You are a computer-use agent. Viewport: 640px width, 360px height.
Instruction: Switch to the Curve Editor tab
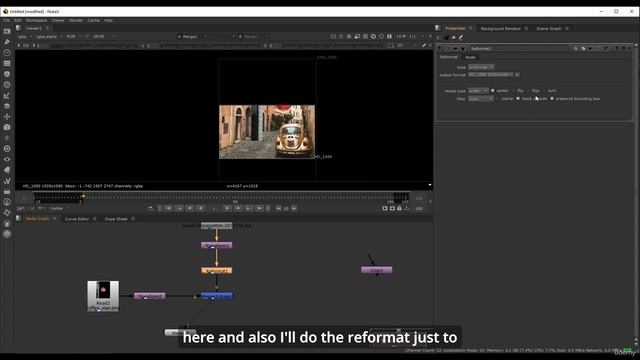point(77,219)
